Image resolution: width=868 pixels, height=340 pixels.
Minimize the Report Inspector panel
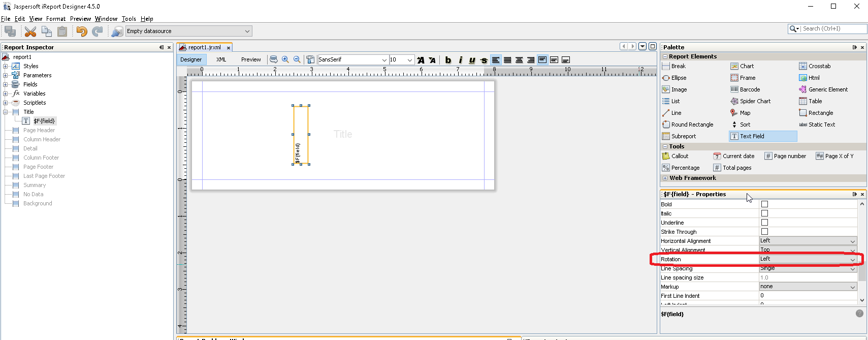(x=162, y=47)
